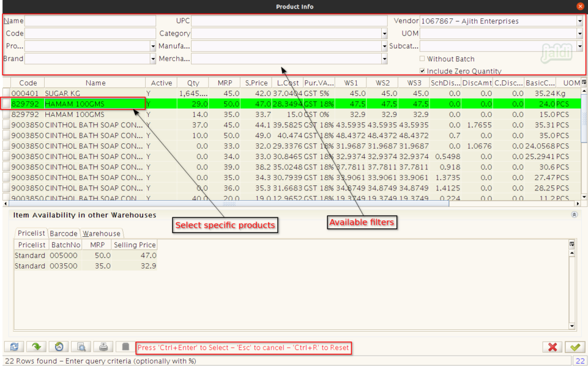Tick selection box for highlighted HAMAM 100GMS row
Screen dimensions: 588x366
6,104
